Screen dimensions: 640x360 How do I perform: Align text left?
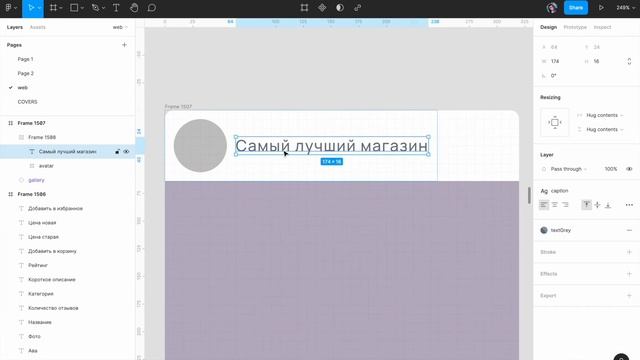[544, 205]
